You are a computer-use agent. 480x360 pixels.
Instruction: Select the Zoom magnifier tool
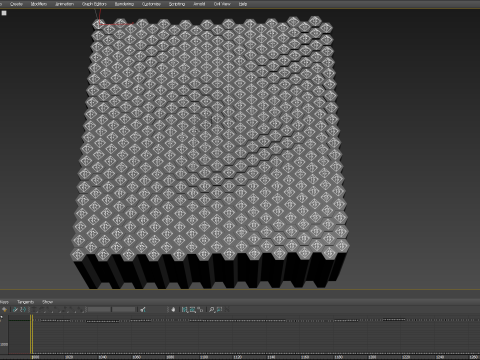point(211,310)
